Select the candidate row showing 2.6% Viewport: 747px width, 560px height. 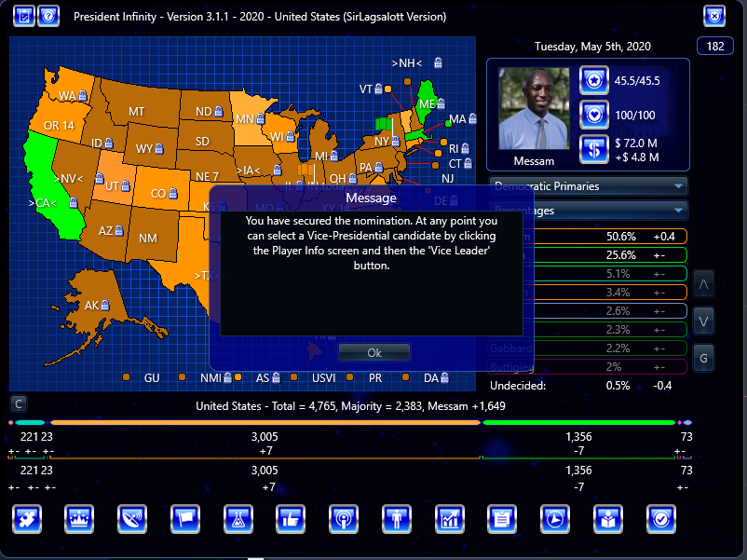click(x=589, y=310)
